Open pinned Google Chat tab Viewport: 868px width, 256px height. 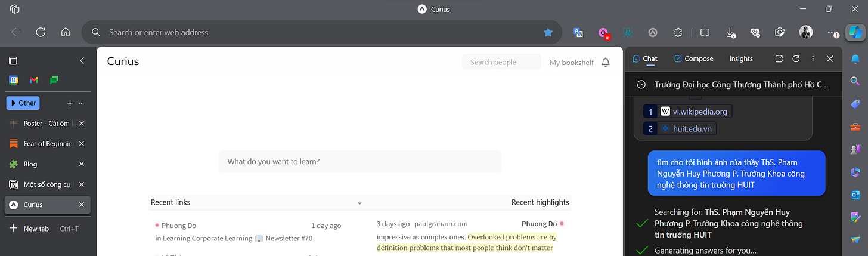(54, 79)
